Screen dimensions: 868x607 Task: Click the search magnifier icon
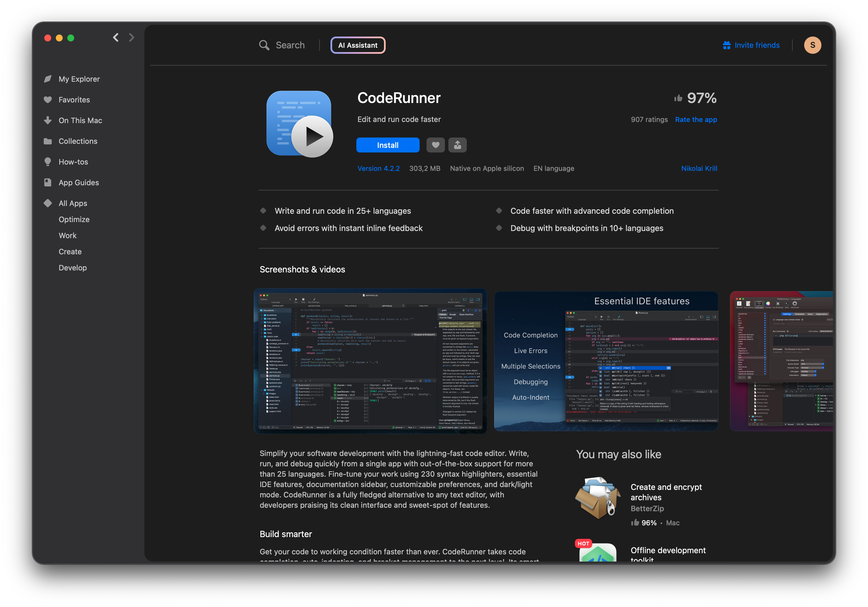click(x=264, y=45)
